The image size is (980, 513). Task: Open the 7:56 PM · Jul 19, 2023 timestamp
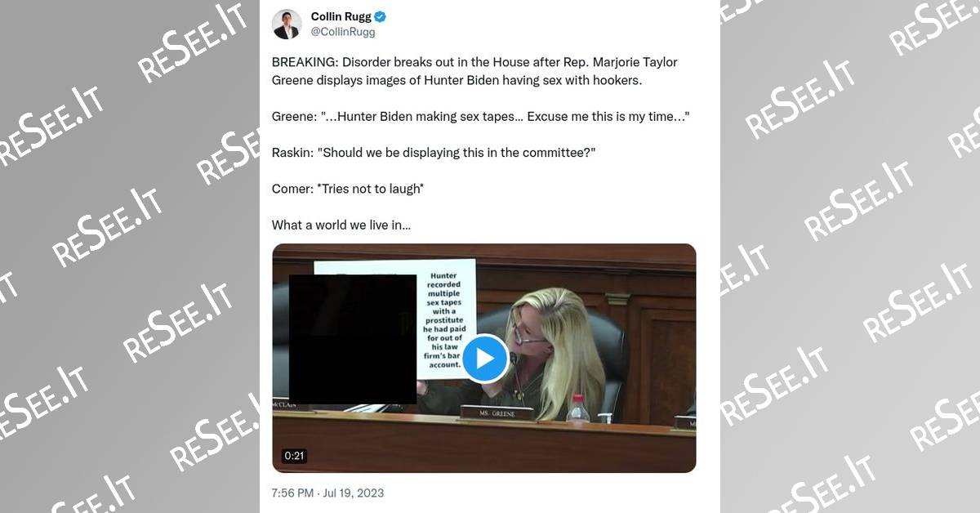(x=327, y=493)
